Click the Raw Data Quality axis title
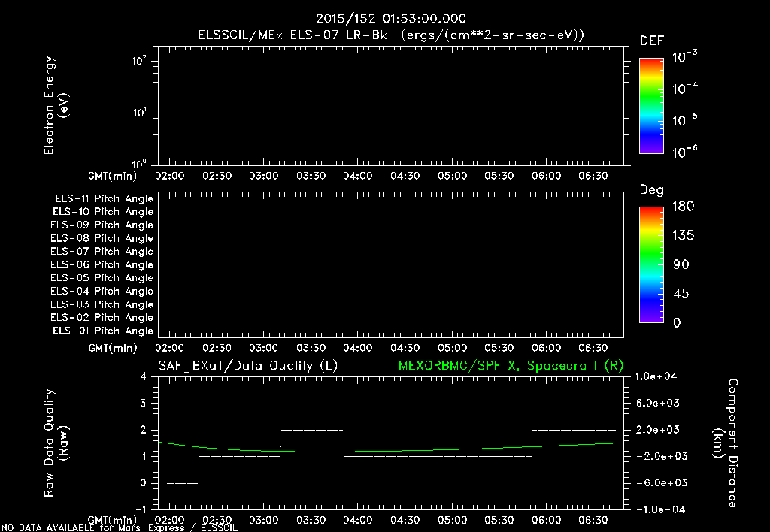This screenshot has height=532, width=770. click(56, 443)
